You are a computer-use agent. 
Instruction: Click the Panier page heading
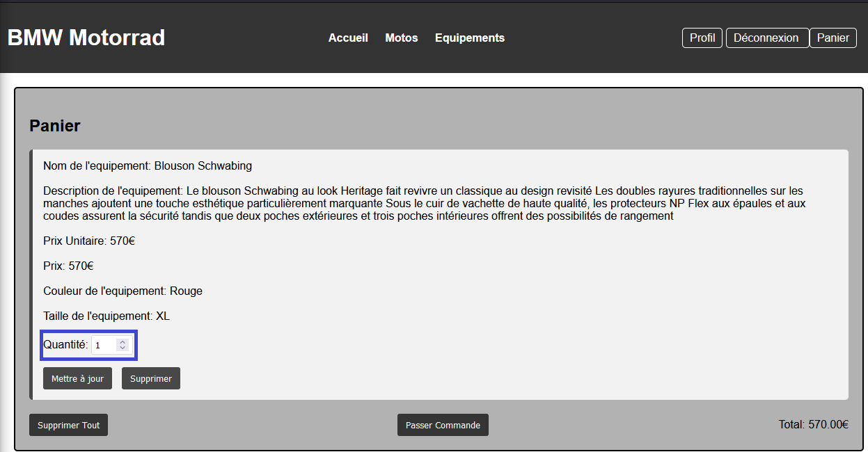(x=55, y=126)
